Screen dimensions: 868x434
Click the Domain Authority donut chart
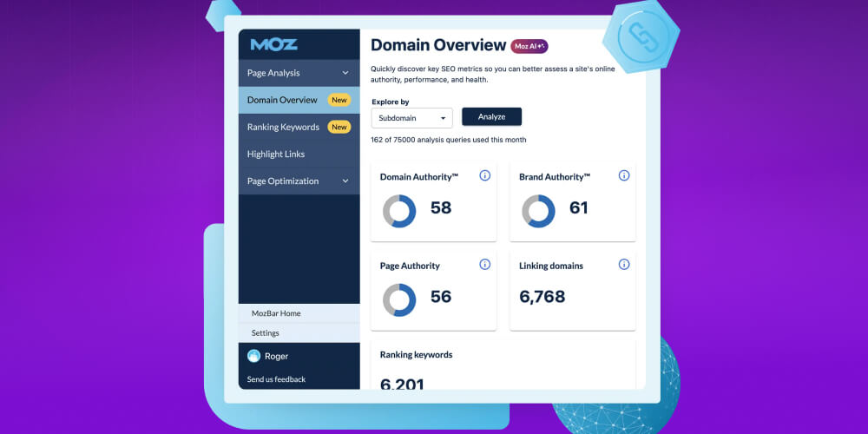point(399,211)
